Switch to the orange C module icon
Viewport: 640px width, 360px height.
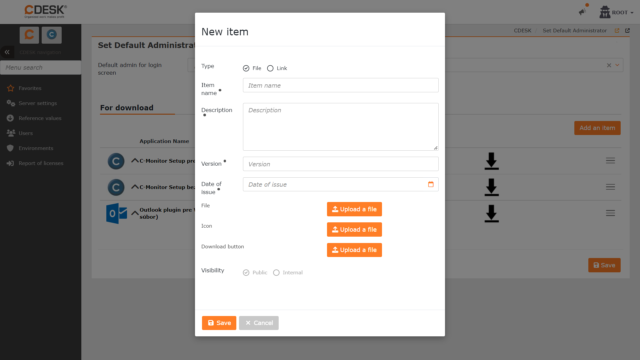click(29, 35)
